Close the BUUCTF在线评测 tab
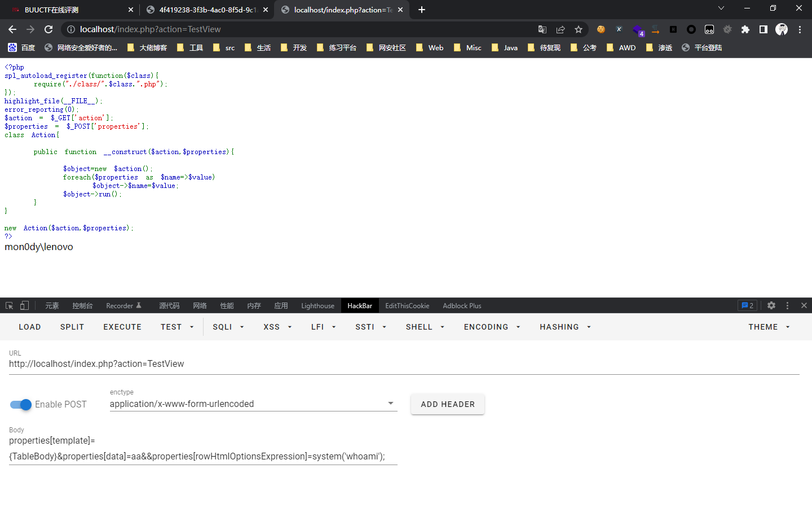The height and width of the screenshot is (508, 812). pyautogui.click(x=131, y=10)
